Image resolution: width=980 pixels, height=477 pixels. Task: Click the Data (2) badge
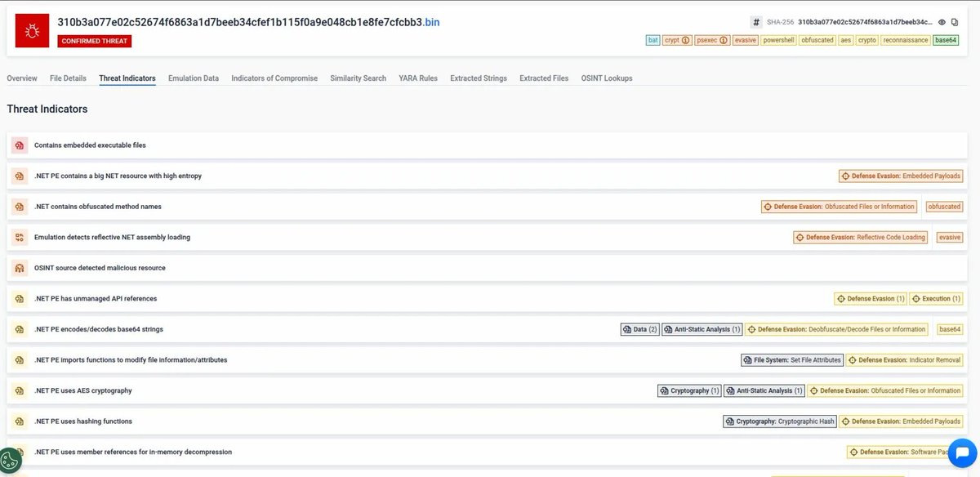[640, 329]
